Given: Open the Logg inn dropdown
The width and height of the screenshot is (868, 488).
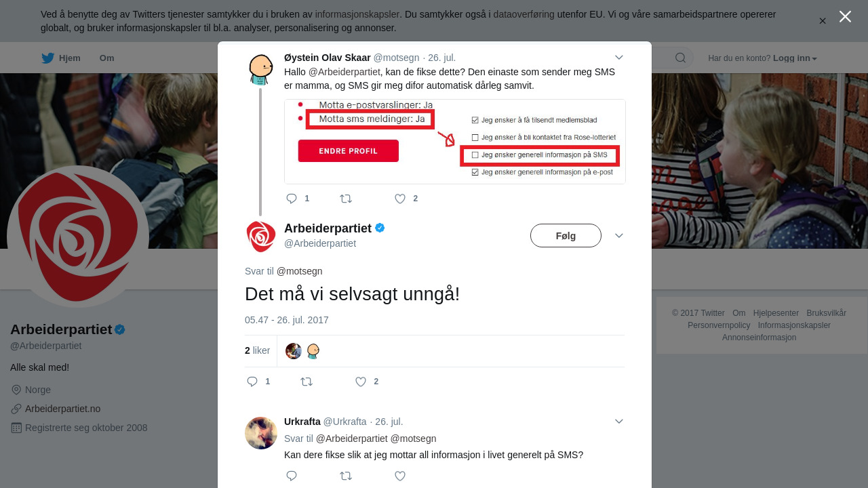Looking at the screenshot, I should coord(795,58).
